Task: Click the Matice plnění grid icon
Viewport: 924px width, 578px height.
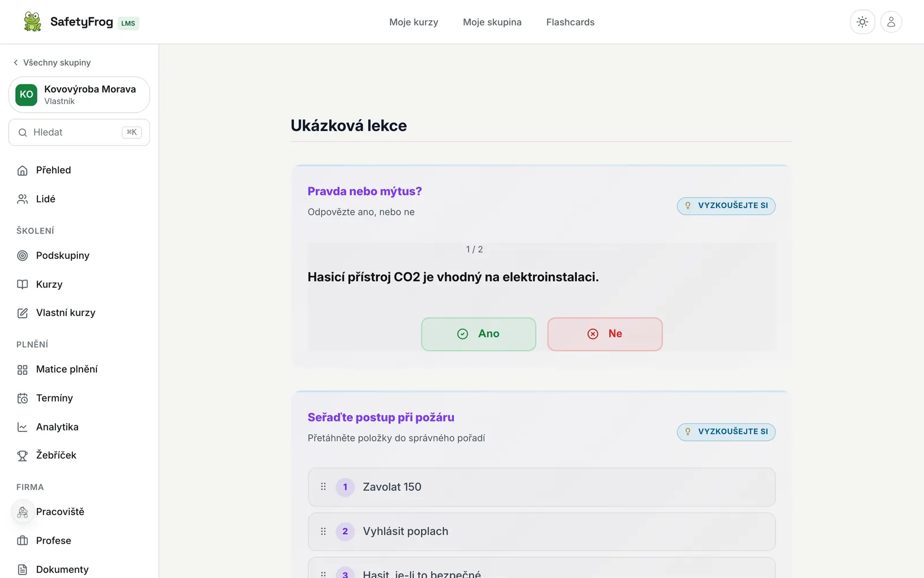Action: coord(23,369)
